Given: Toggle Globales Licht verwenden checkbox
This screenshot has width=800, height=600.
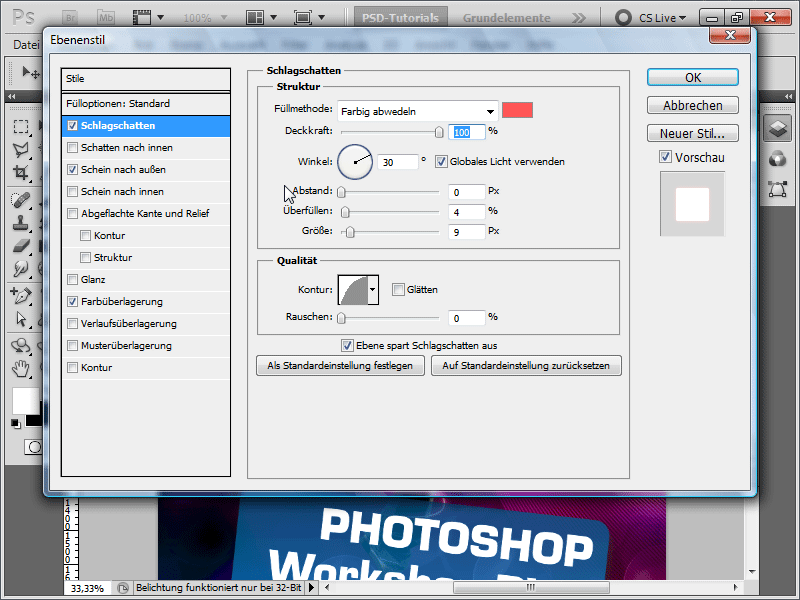Looking at the screenshot, I should (x=441, y=162).
